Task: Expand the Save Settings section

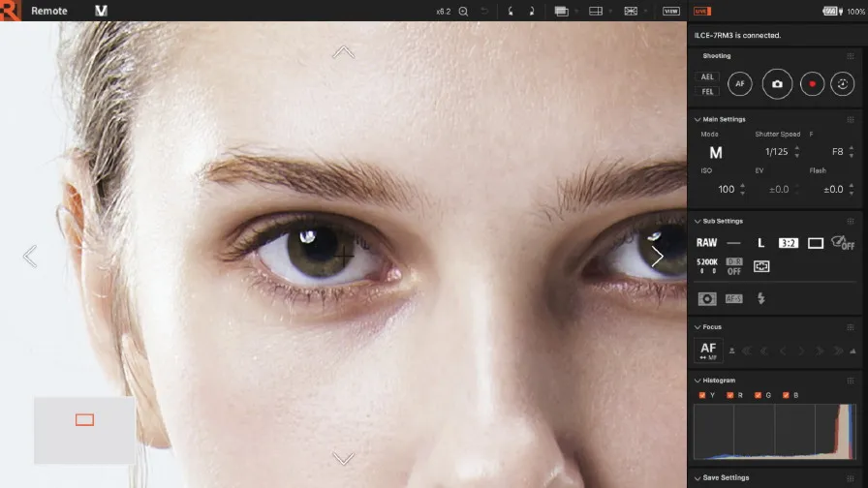Action: click(697, 477)
